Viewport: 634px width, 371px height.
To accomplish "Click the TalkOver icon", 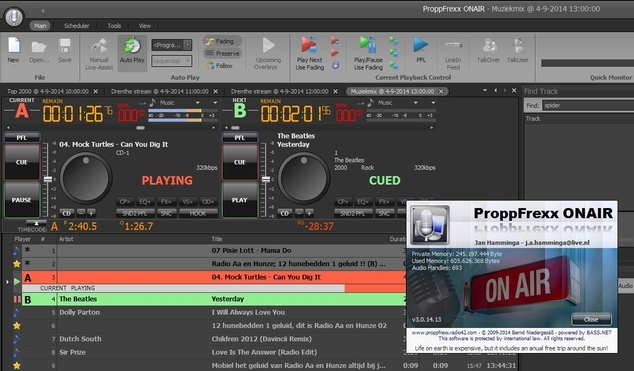I will tap(489, 45).
